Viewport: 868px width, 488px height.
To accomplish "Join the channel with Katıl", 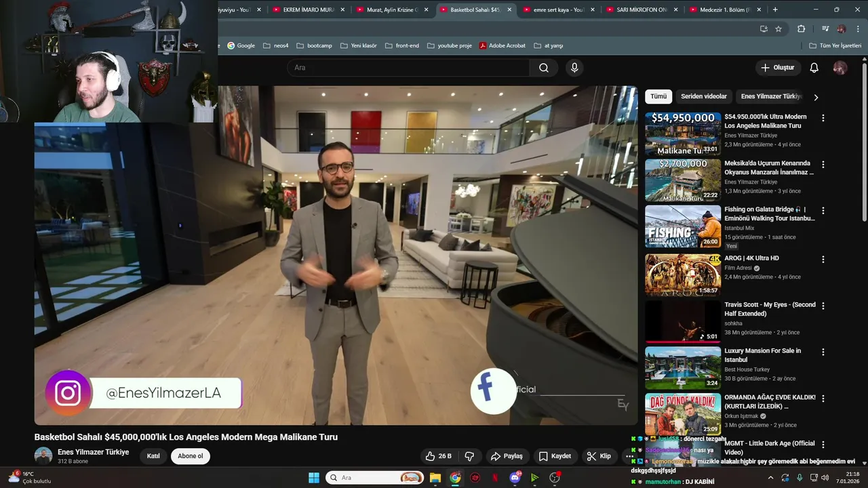I will pyautogui.click(x=154, y=456).
